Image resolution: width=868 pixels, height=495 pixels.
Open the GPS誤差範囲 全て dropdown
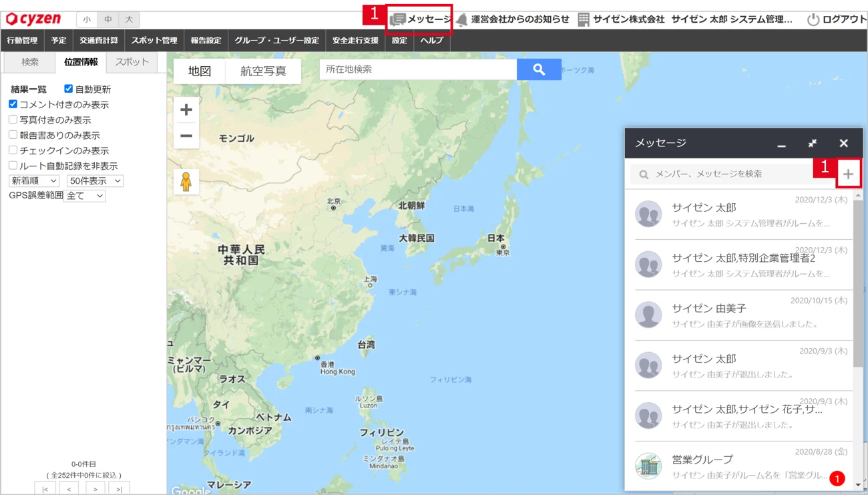pos(84,196)
